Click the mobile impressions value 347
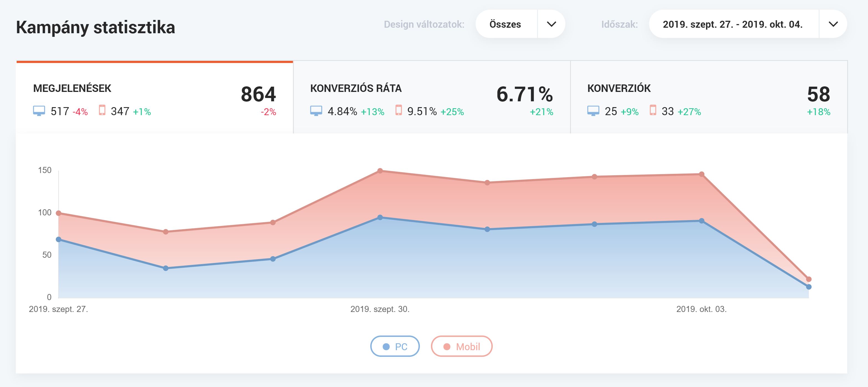868x387 pixels. [x=120, y=111]
